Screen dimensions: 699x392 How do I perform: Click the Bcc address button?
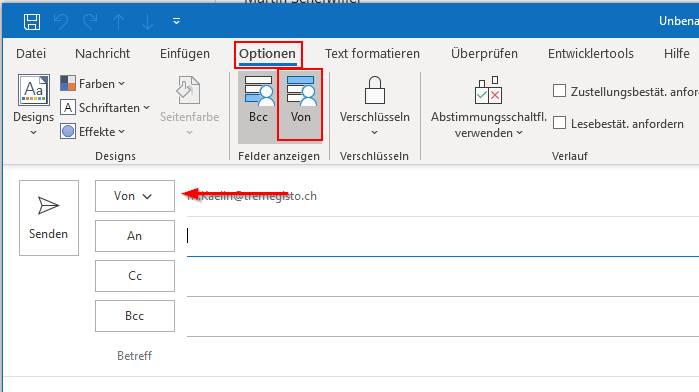tap(135, 316)
